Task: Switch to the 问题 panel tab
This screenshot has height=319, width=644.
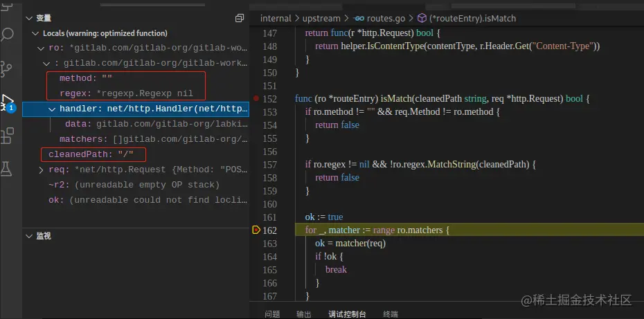Action: [x=272, y=314]
